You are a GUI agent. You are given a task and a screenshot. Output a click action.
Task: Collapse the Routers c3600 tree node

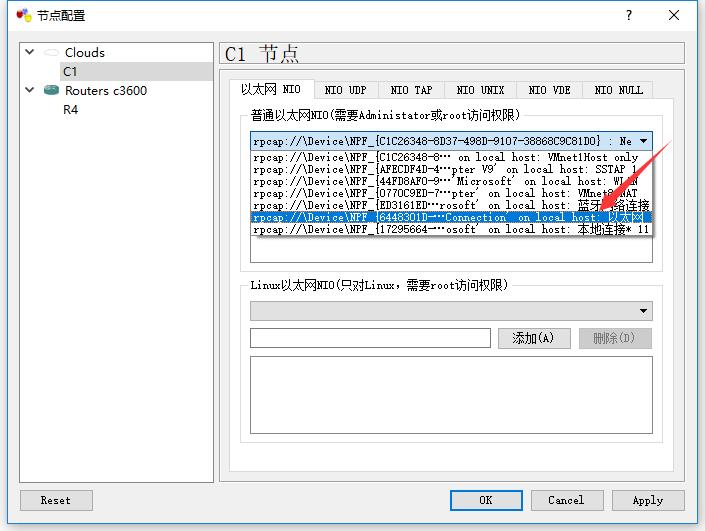click(x=30, y=90)
